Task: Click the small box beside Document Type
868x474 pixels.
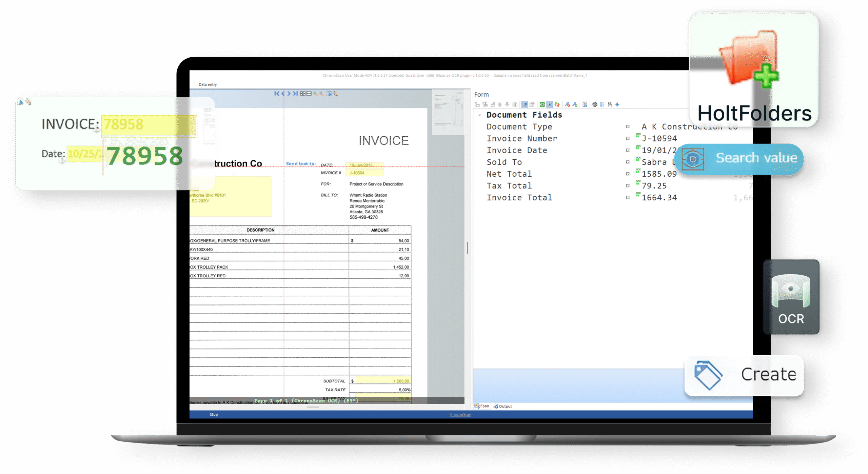Action: coord(628,127)
